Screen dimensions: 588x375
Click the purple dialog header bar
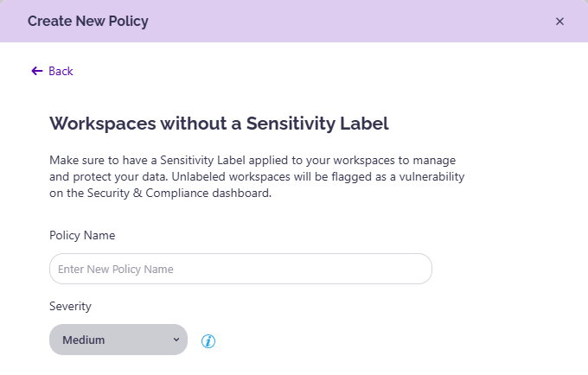[x=346, y=22]
